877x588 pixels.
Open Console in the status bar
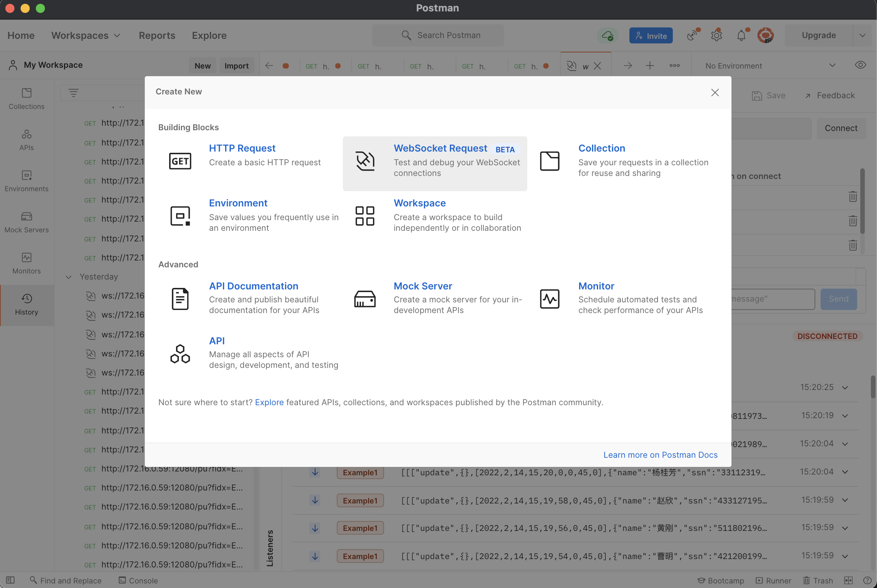coord(138,580)
